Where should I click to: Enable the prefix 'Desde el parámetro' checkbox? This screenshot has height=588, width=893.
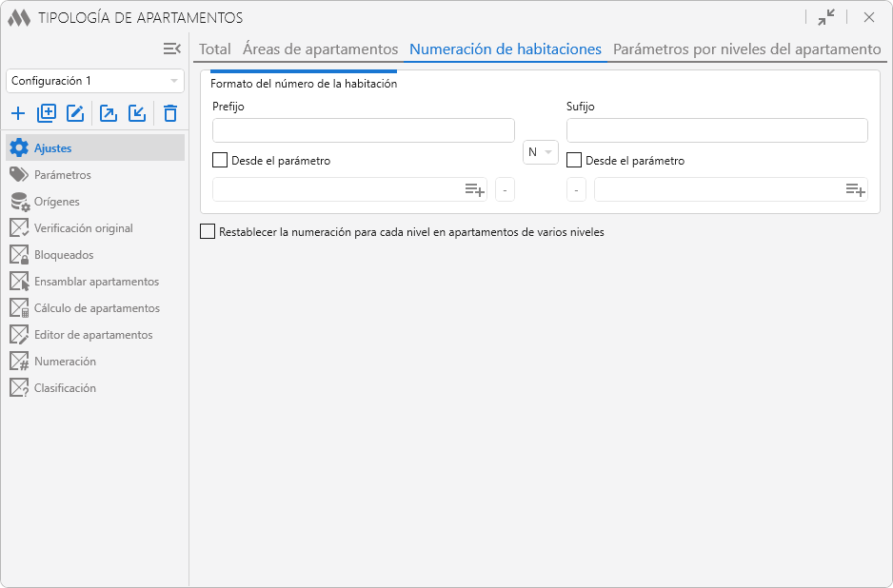coord(220,161)
